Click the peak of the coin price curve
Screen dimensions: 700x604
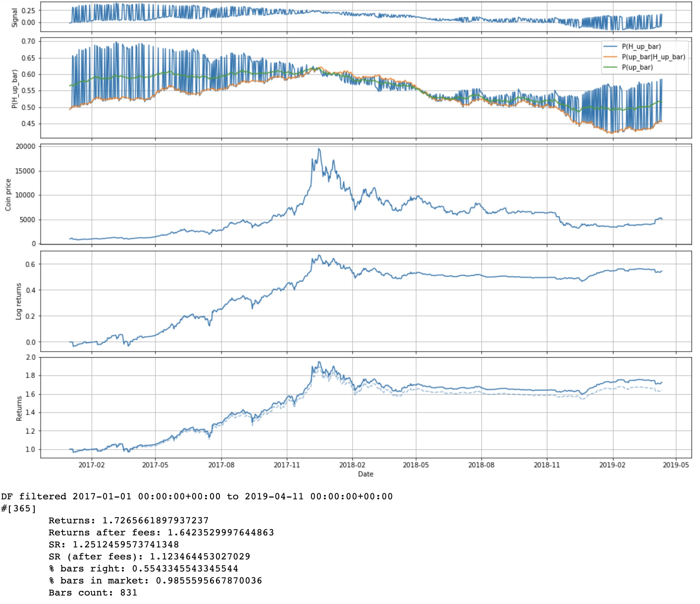tap(319, 149)
